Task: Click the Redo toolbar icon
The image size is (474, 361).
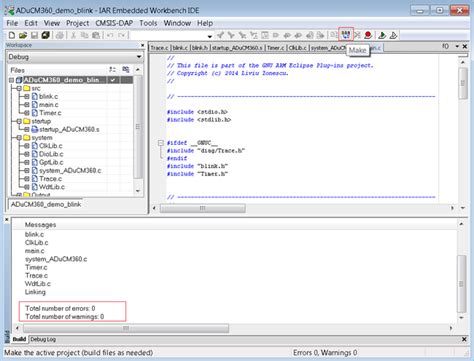Action: click(122, 35)
